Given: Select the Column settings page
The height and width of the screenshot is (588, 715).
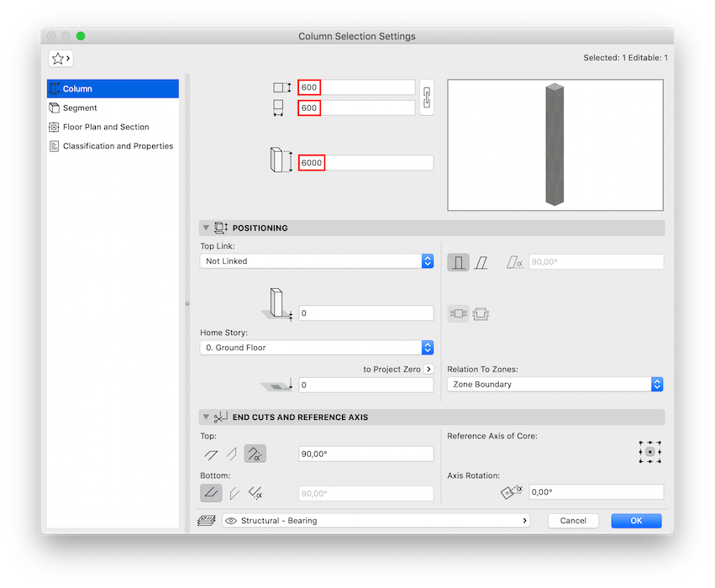Looking at the screenshot, I should [113, 89].
